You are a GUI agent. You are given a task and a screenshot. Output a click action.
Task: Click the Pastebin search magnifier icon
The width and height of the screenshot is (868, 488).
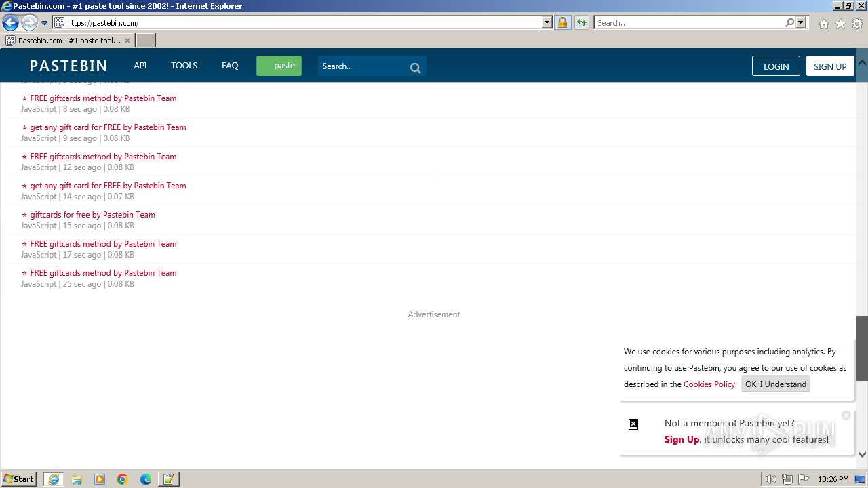click(416, 68)
